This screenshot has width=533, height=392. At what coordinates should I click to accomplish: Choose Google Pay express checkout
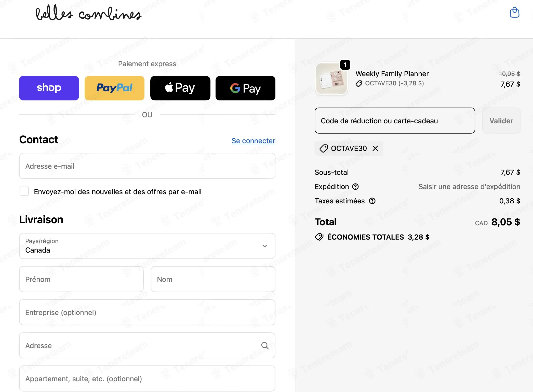(x=245, y=88)
